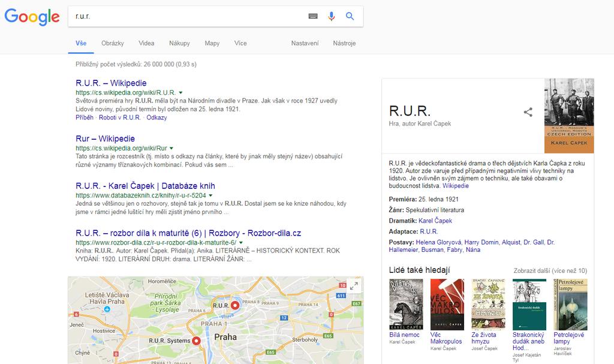The image size is (614, 364).
Task: Click the Premiéra 25. ledna 1921 line
Action: tap(424, 199)
